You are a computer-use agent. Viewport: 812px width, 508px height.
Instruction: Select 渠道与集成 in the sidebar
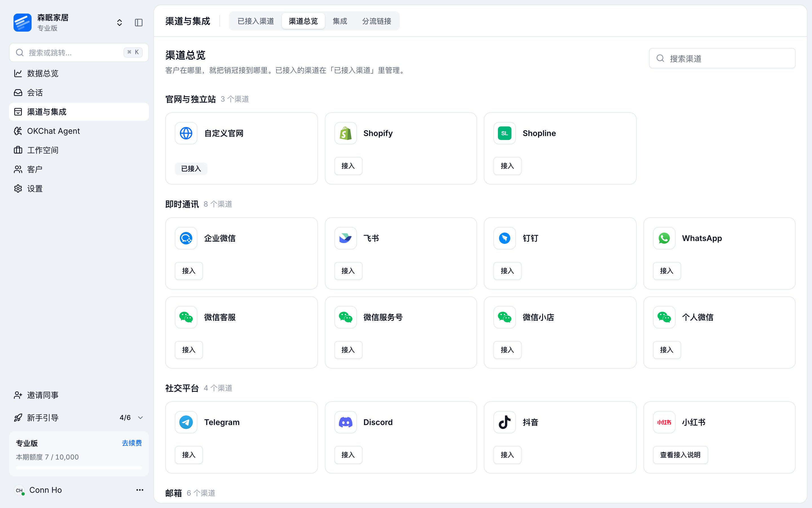pos(79,112)
